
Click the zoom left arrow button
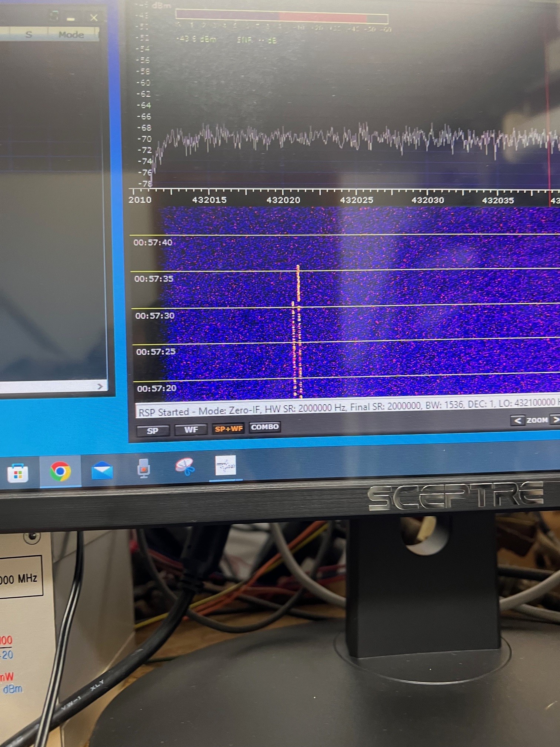pyautogui.click(x=518, y=420)
